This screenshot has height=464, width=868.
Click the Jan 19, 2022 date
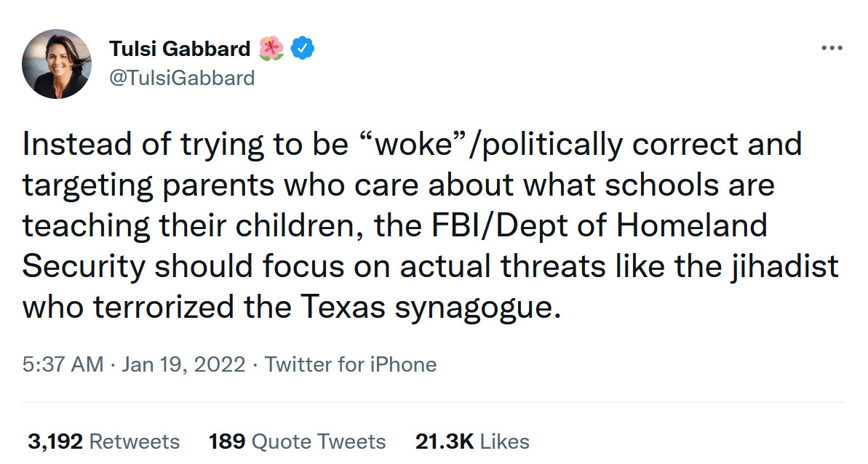point(183,364)
